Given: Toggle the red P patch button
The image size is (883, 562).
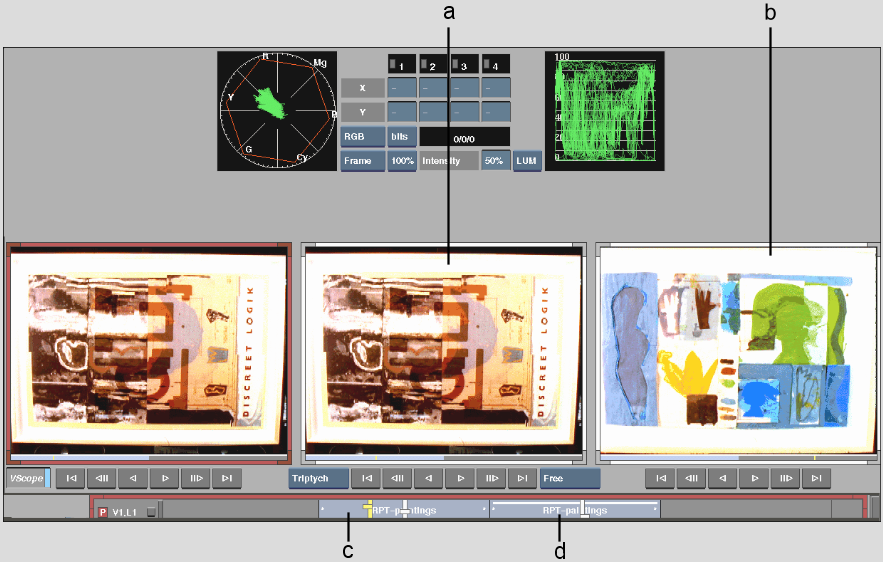Looking at the screenshot, I should (102, 512).
